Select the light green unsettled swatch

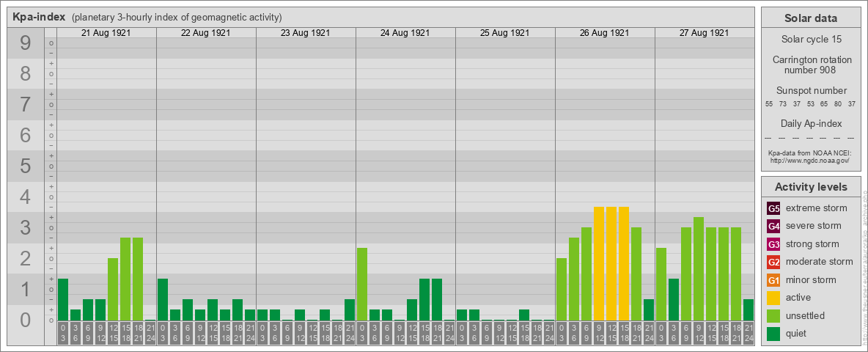pos(773,315)
